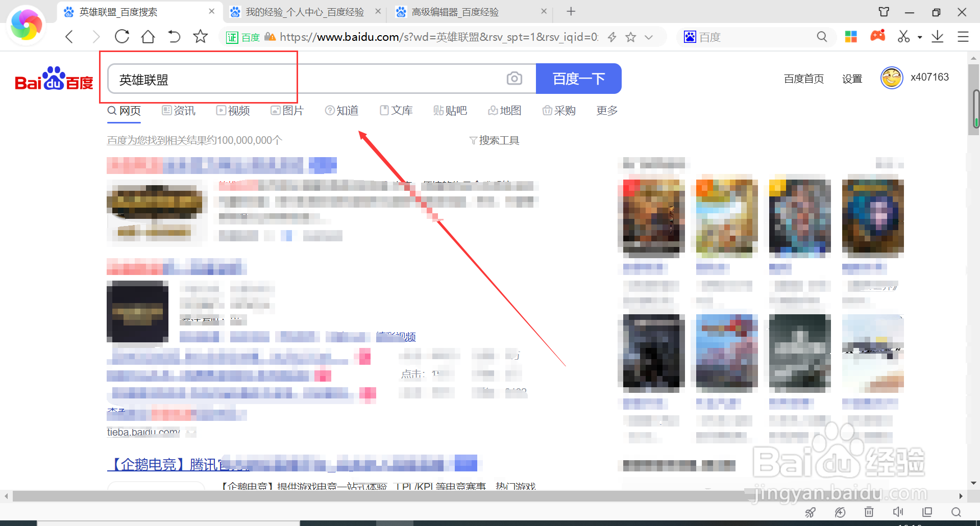Click the Baidu logo
Viewport: 980px width, 526px height.
click(x=54, y=79)
